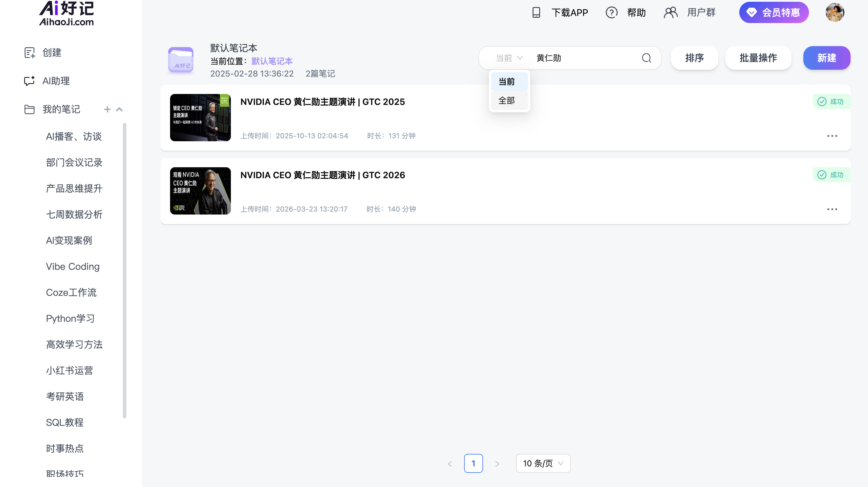
Task: Click the 创建 note icon
Action: click(30, 53)
